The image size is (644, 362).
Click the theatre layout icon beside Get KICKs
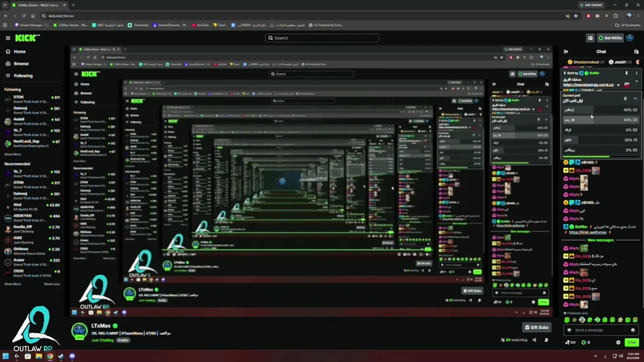point(590,38)
